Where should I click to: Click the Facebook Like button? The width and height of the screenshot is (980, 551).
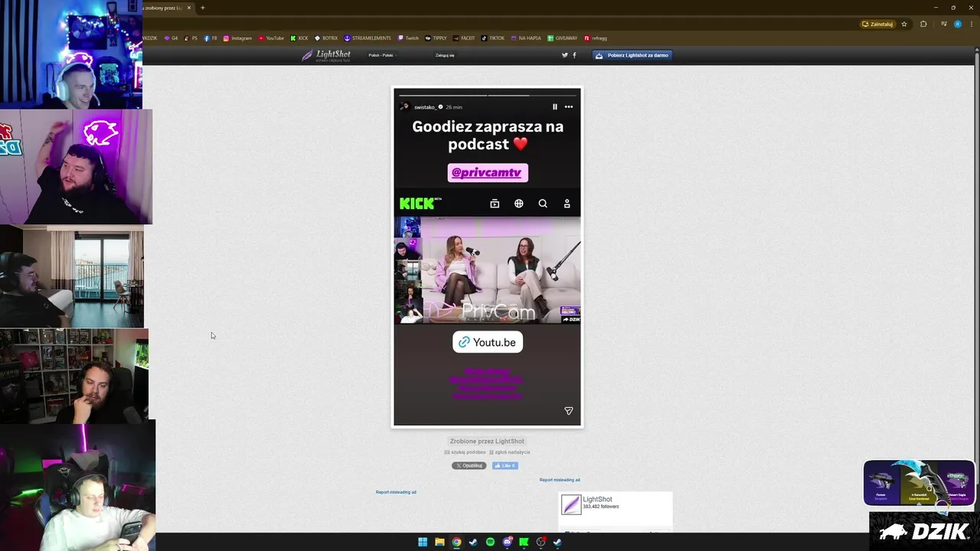tap(505, 465)
